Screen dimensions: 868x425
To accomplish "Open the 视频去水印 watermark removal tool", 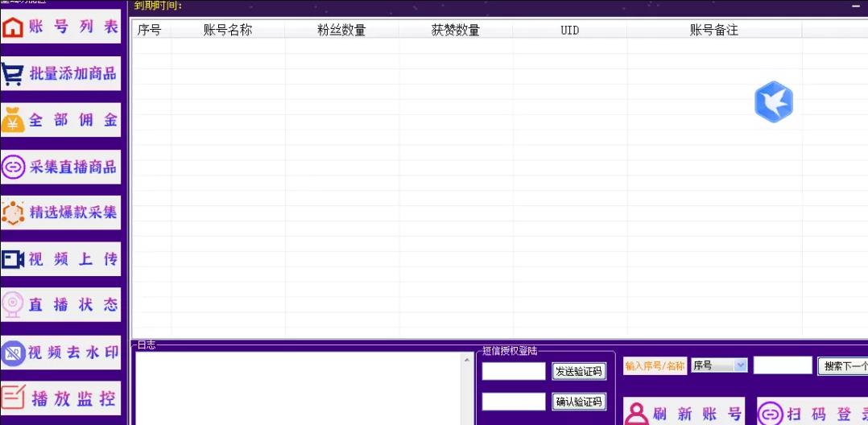I will [x=61, y=352].
